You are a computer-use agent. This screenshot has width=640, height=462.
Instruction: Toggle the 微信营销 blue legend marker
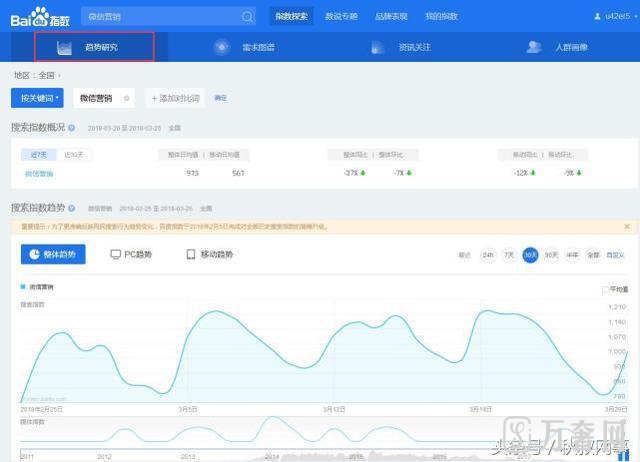[23, 287]
